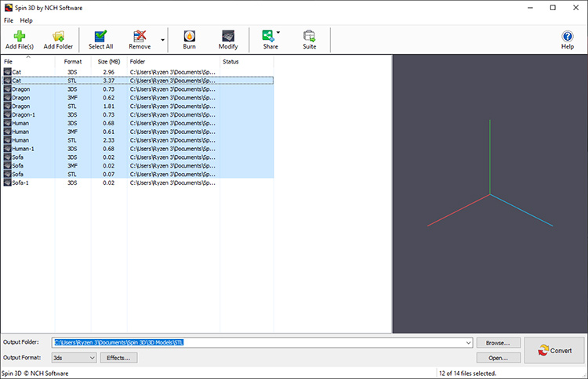This screenshot has height=379, width=588.
Task: Select the Dragon 3MF row
Action: 138,97
